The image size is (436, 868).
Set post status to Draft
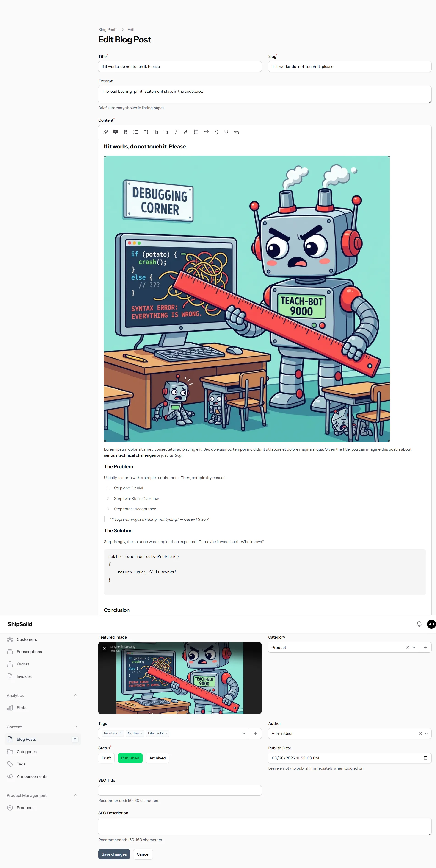pyautogui.click(x=106, y=758)
